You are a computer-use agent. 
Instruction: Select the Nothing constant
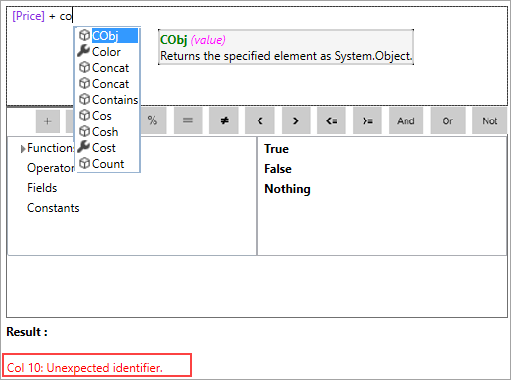pos(287,189)
